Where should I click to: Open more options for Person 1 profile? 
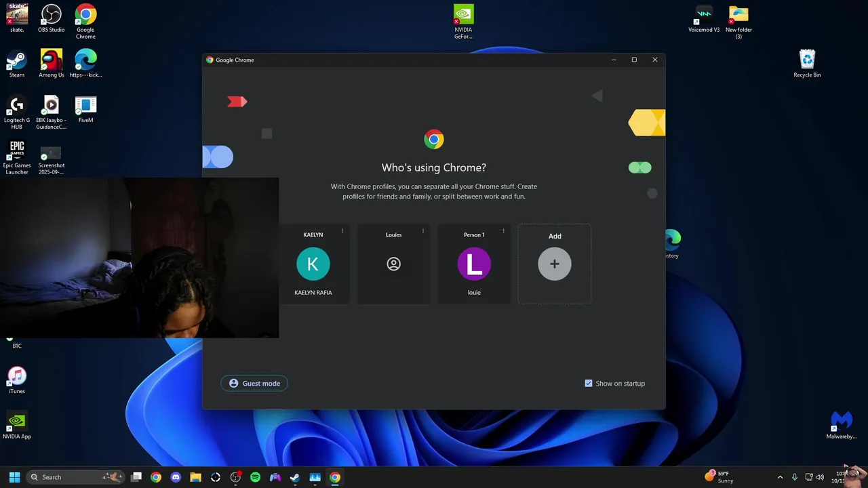pos(503,231)
